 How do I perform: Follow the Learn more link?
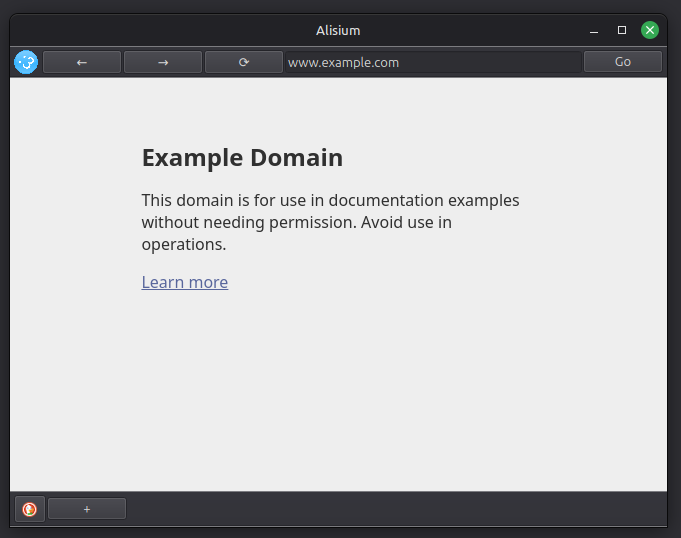185,282
